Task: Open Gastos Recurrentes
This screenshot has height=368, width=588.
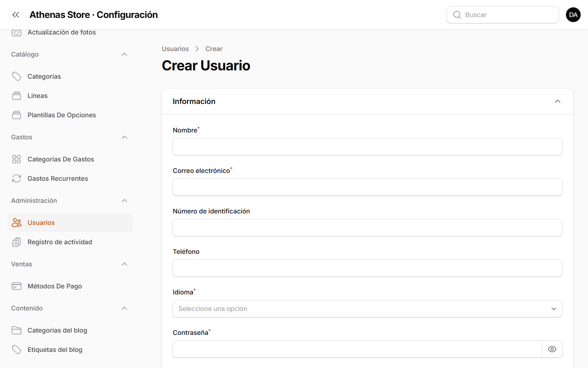Action: [70, 178]
